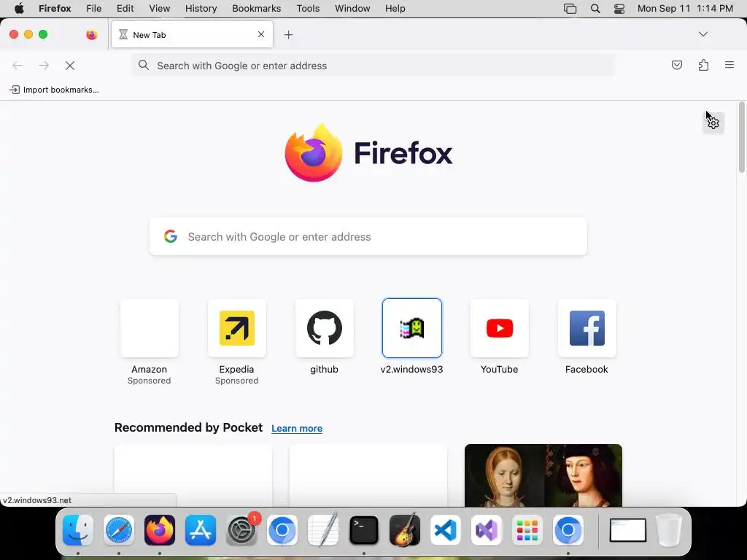This screenshot has height=560, width=747.
Task: Click the page vertical scrollbar
Action: coord(742,138)
